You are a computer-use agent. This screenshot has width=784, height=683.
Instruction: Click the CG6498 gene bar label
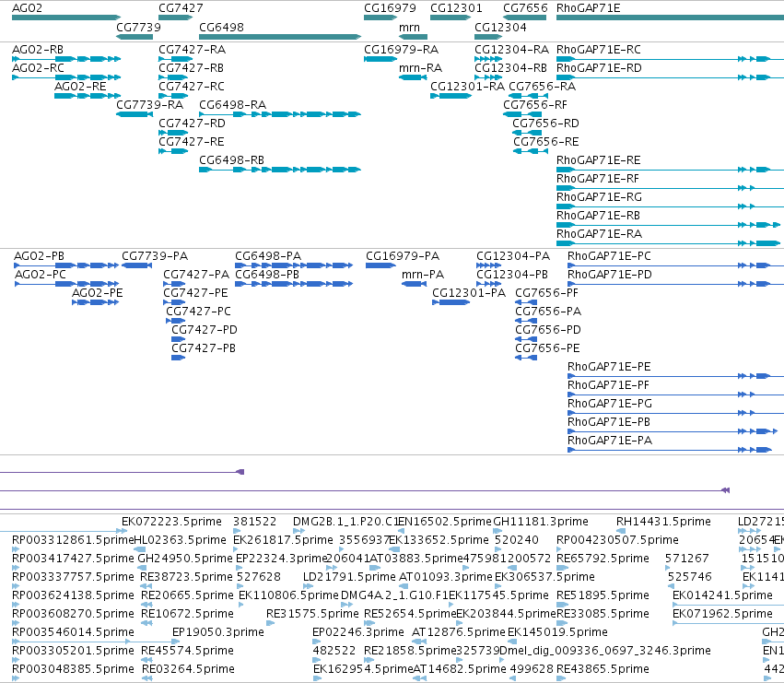(x=221, y=27)
